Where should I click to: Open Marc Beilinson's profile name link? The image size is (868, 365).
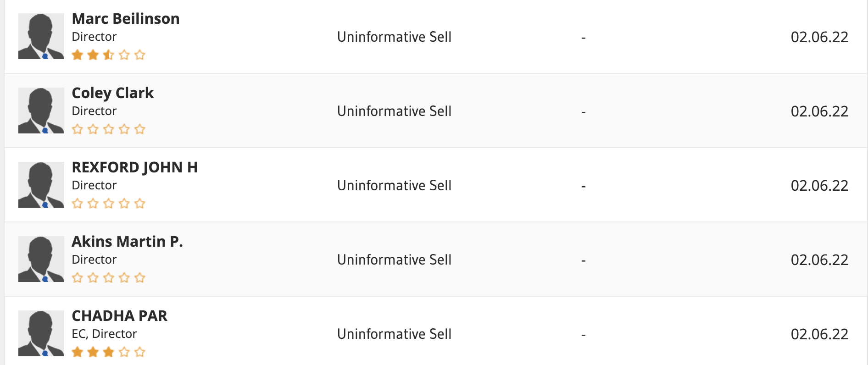click(126, 19)
